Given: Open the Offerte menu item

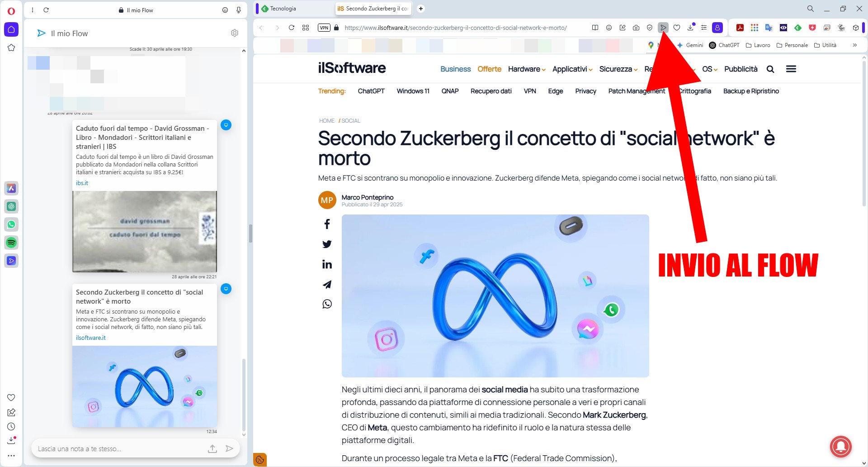Looking at the screenshot, I should [x=489, y=69].
